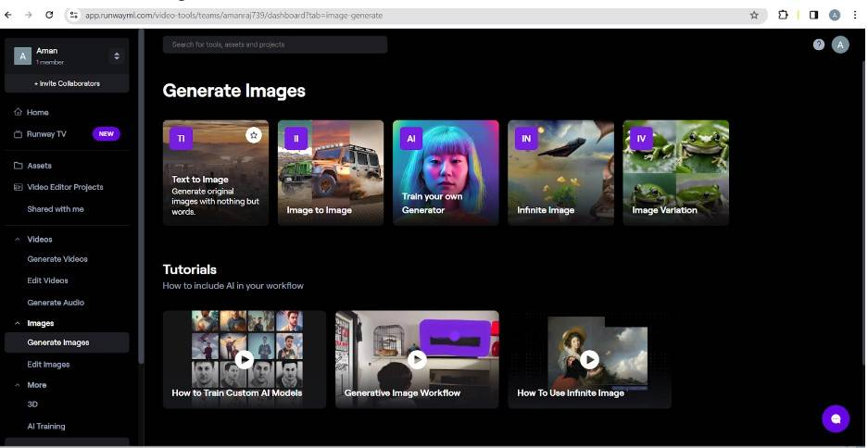Image resolution: width=868 pixels, height=448 pixels.
Task: Click the IN badge on Infinite Image card
Action: 526,138
